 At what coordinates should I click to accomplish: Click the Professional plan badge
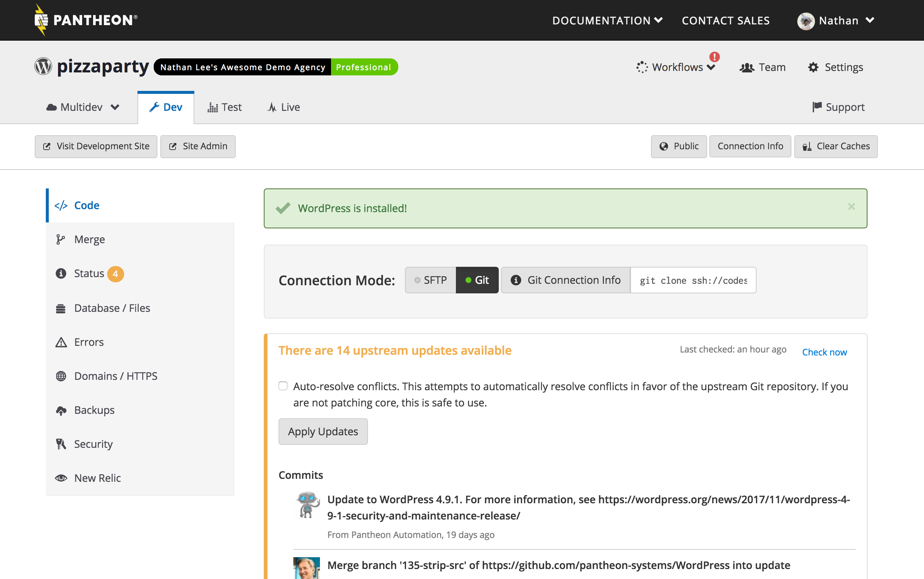click(364, 67)
